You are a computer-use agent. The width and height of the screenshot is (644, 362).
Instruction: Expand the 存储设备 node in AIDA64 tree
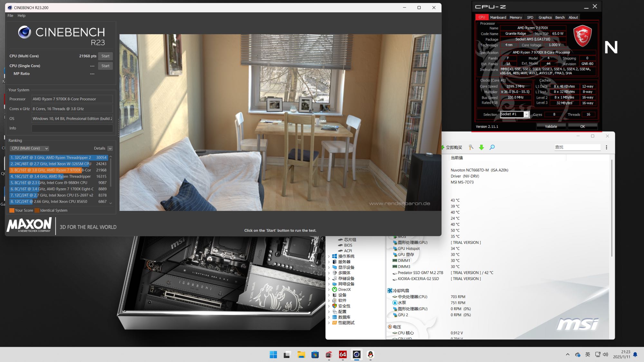tap(329, 278)
